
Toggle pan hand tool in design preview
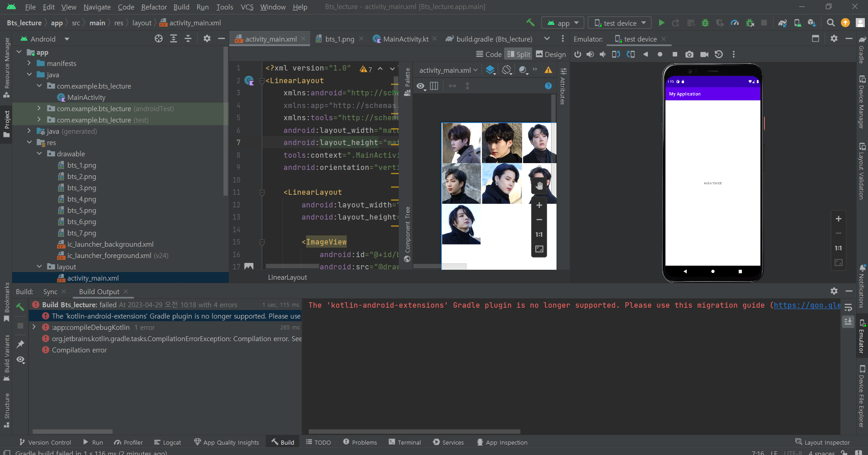[539, 185]
